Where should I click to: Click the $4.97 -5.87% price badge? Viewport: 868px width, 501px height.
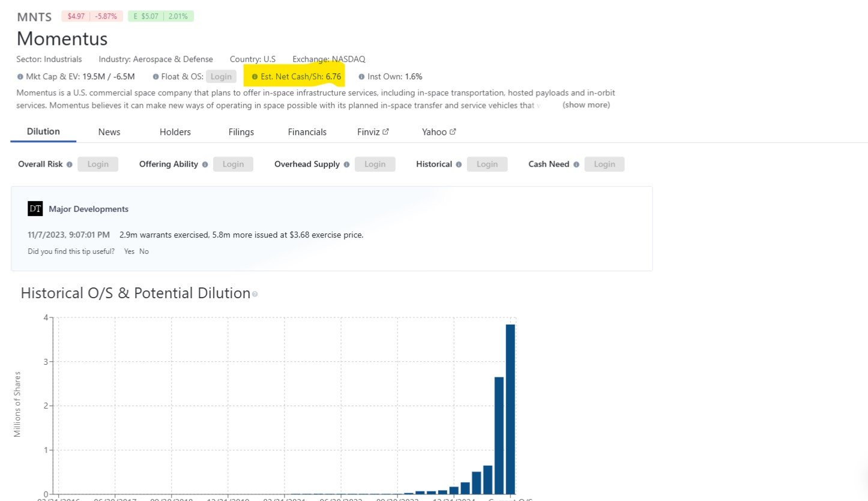click(x=92, y=16)
